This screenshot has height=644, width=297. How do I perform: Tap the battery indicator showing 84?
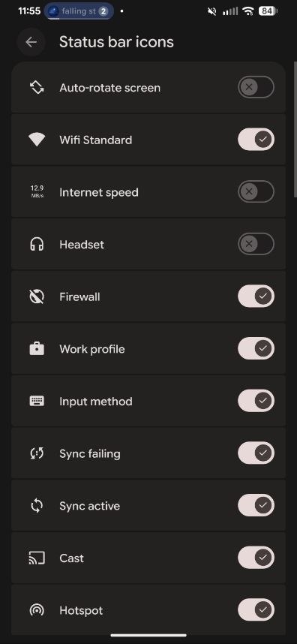(x=268, y=11)
